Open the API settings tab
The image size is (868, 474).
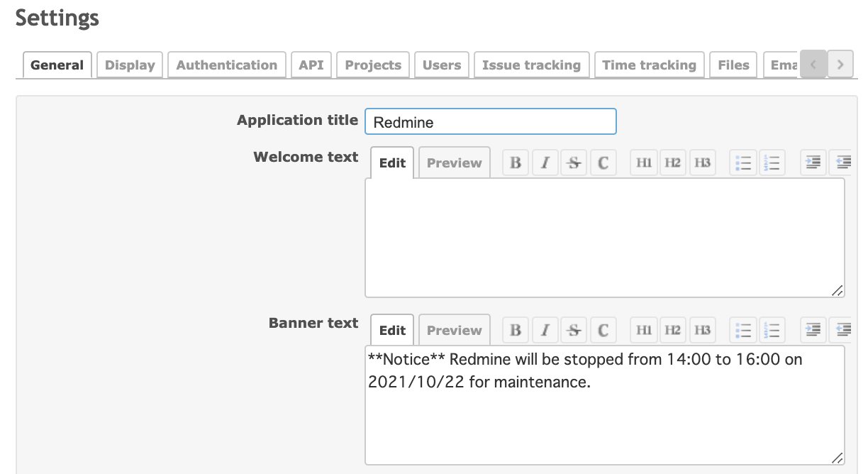[311, 65]
